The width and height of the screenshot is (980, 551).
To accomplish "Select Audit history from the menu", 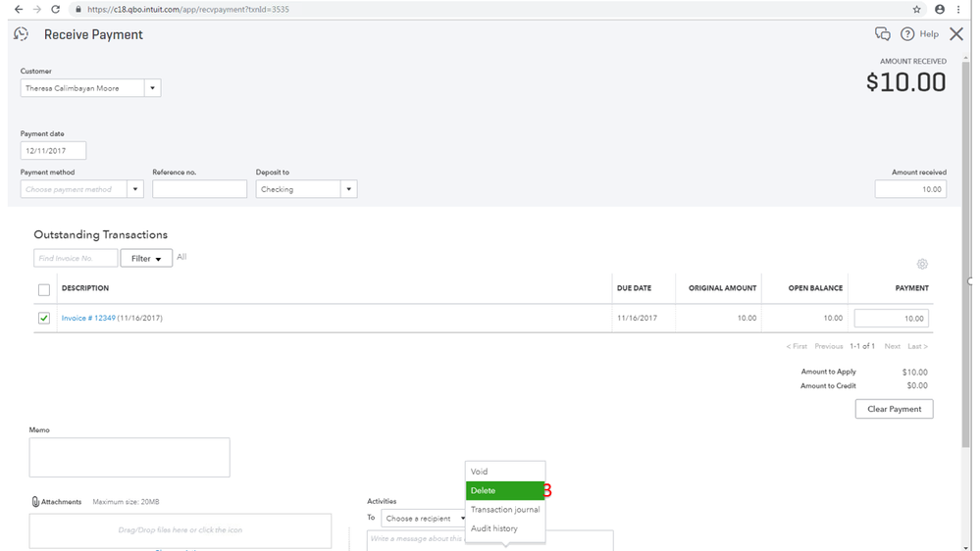I will [505, 528].
